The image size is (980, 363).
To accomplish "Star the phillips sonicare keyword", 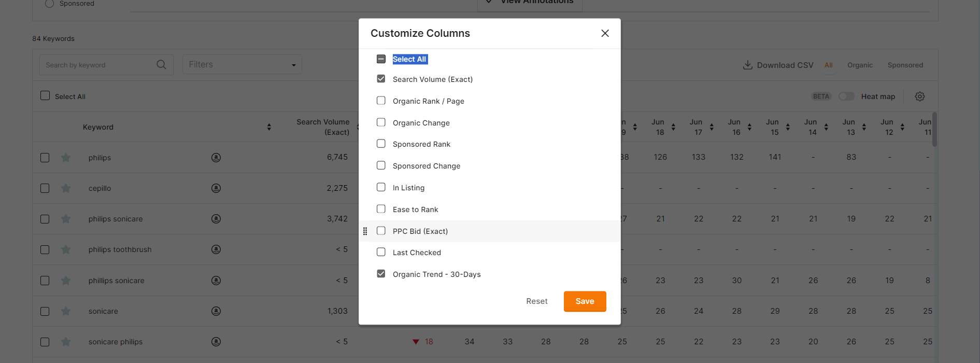I will click(66, 280).
